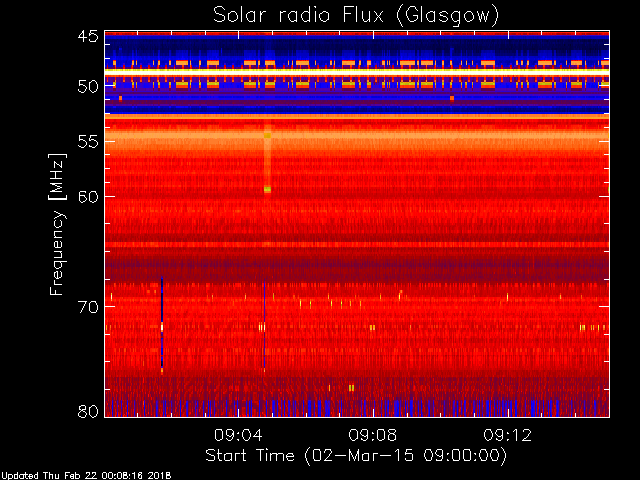
Task: Click the vertical burst feature near 09:05 at 55-60 MHz
Action: (x=267, y=157)
